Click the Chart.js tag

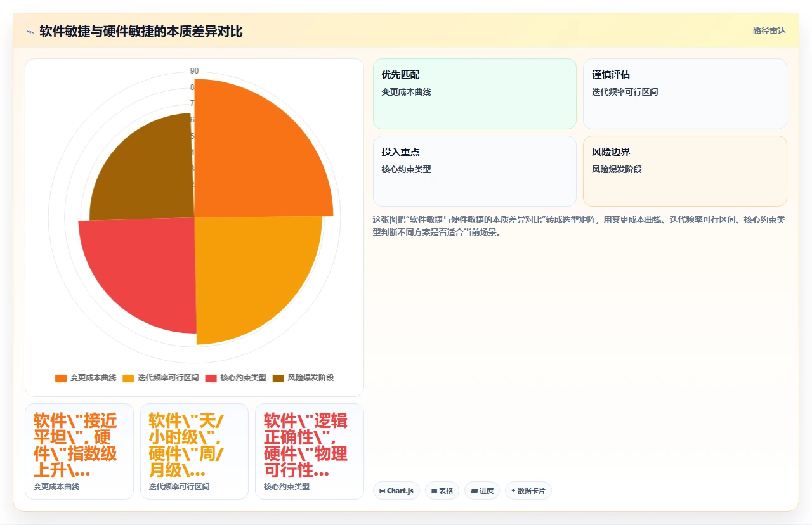396,491
